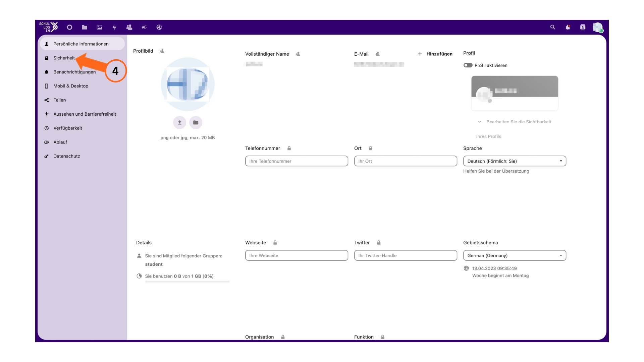The height and width of the screenshot is (362, 644).
Task: Select Persönliche Informationen in sidebar
Action: pos(82,44)
